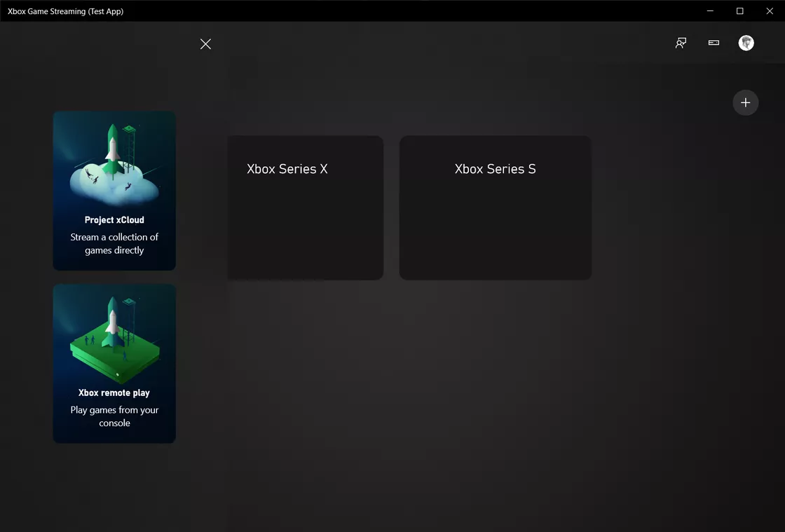Minimize the application window
This screenshot has width=785, height=532.
pyautogui.click(x=709, y=11)
